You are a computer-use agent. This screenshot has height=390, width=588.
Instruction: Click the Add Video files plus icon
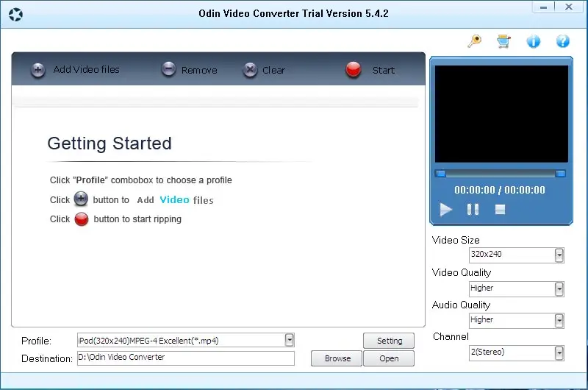pos(38,70)
